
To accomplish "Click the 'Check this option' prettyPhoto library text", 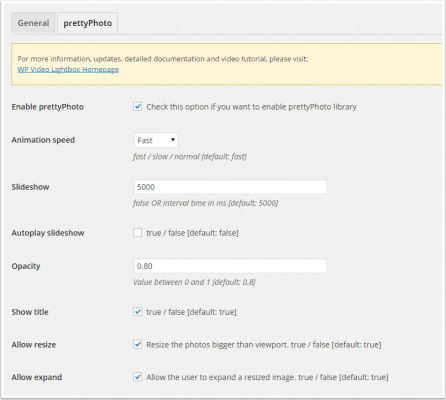I will coord(251,107).
